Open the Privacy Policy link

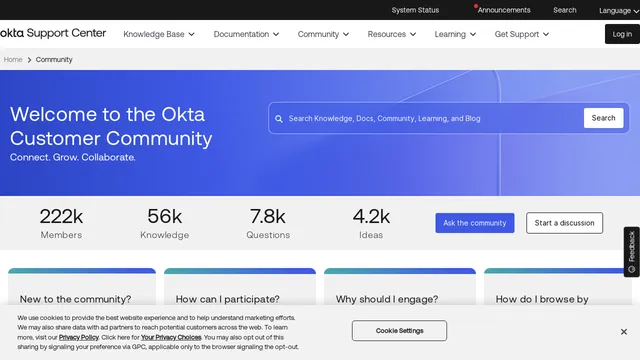click(79, 337)
